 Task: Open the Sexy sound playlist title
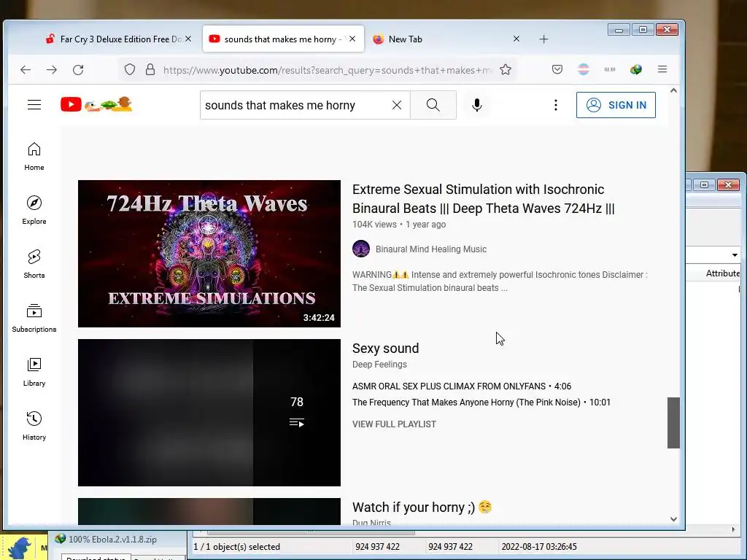(385, 349)
